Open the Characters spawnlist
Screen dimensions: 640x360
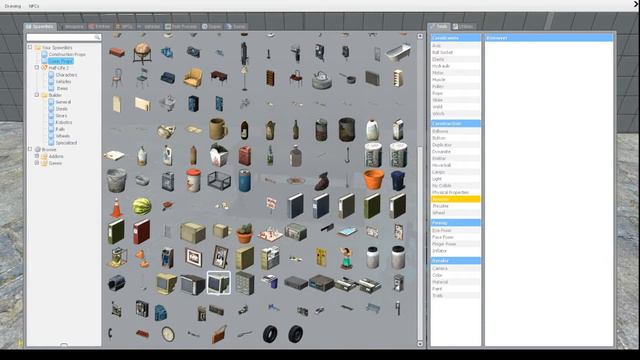click(66, 75)
